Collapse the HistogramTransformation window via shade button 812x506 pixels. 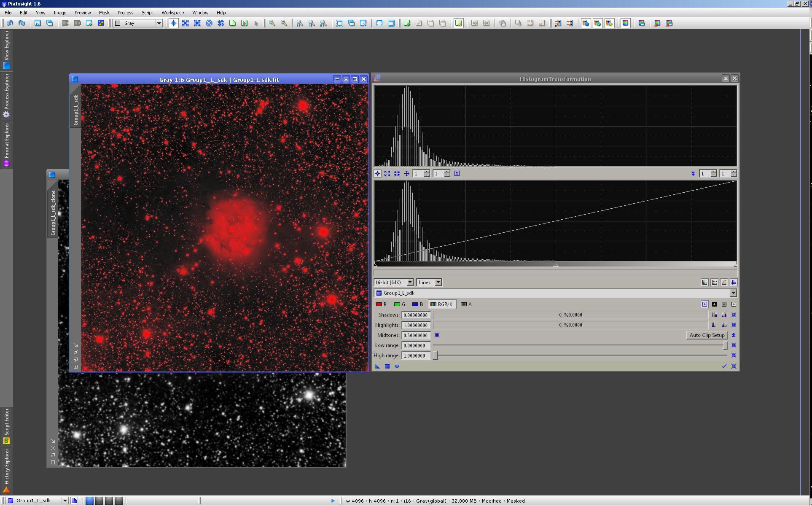tap(725, 78)
